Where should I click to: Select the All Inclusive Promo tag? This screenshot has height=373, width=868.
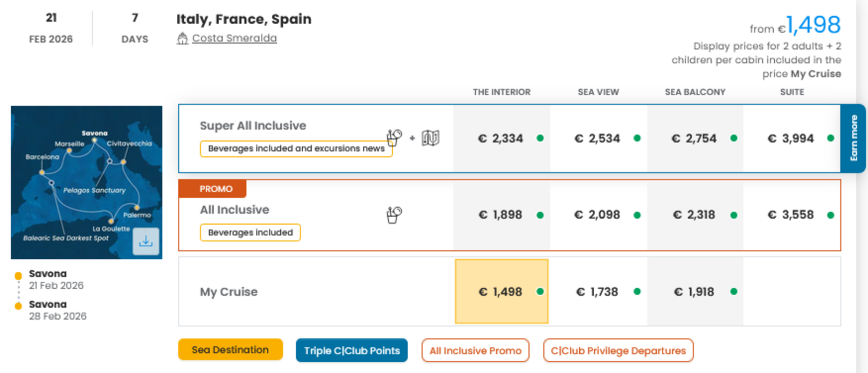pyautogui.click(x=475, y=351)
